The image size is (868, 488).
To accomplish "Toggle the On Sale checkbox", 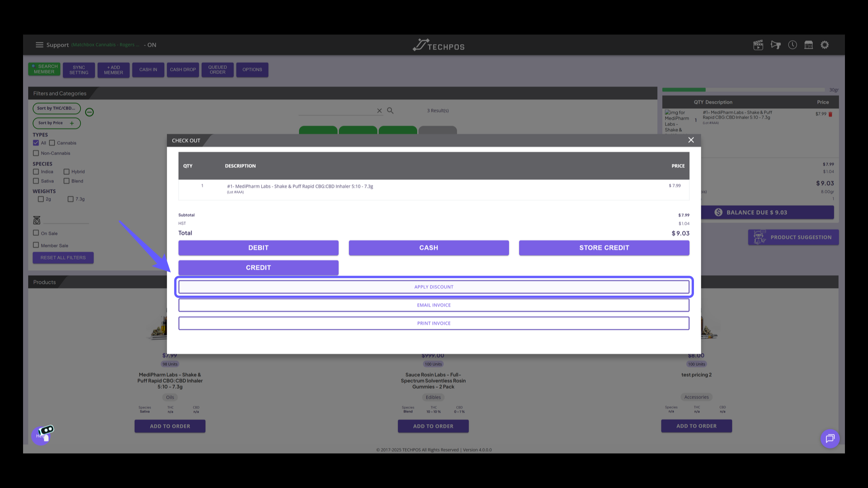I will tap(36, 233).
